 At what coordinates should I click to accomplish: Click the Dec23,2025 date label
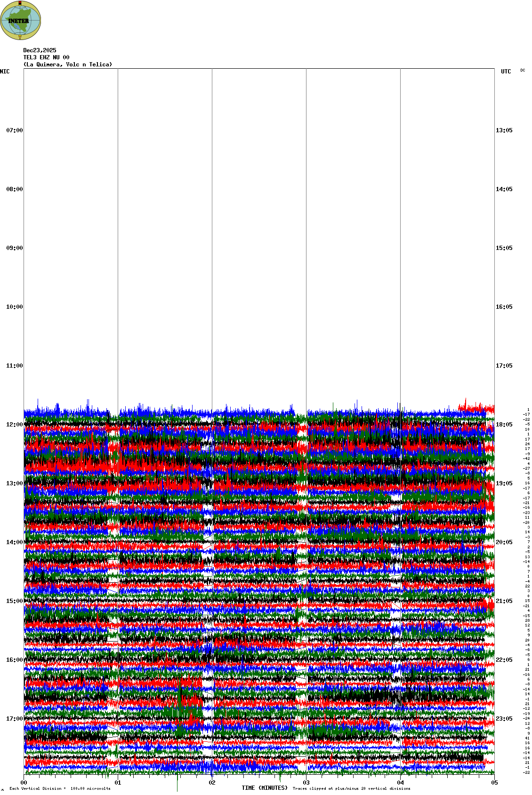coord(40,50)
